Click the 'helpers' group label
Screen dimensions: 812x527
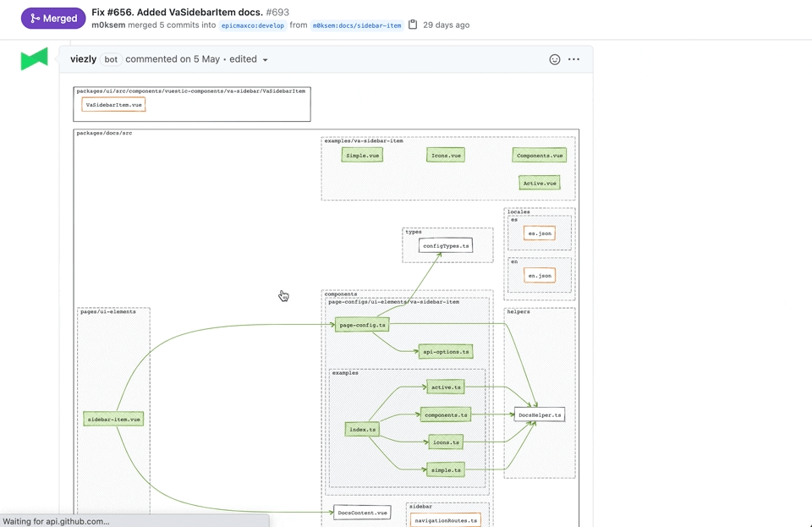(518, 311)
